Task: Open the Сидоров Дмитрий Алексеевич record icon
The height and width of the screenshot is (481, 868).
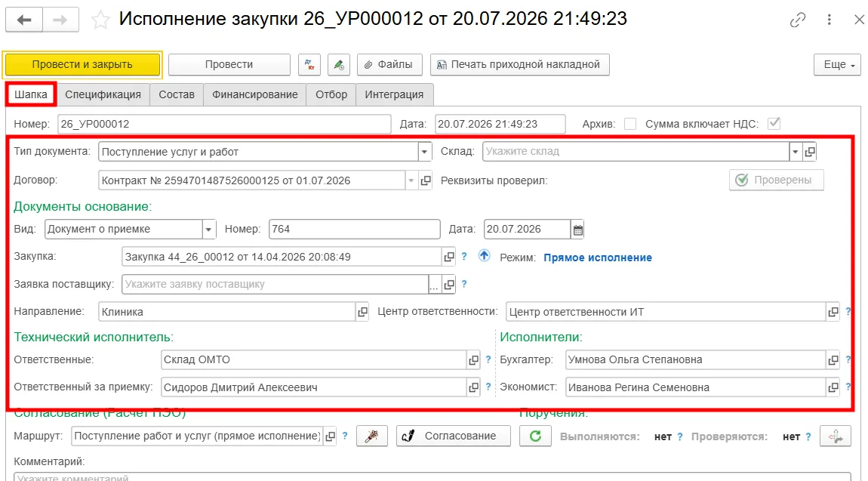Action: pos(473,387)
